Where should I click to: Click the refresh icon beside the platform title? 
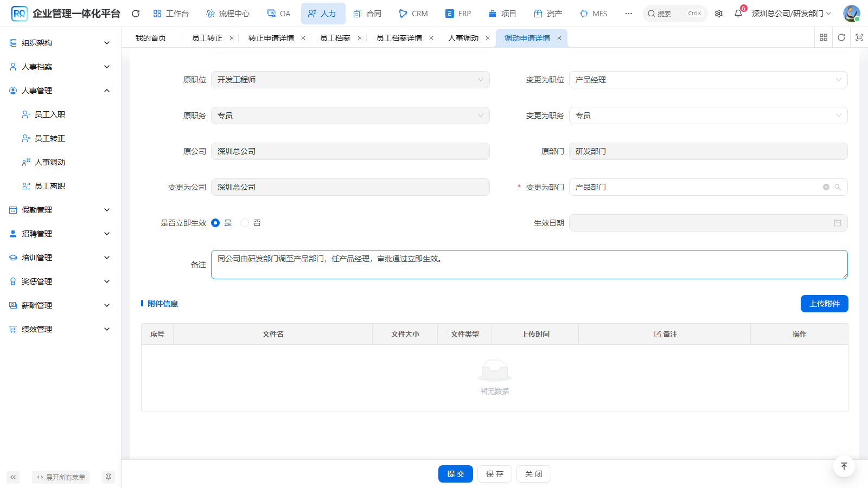pos(136,14)
